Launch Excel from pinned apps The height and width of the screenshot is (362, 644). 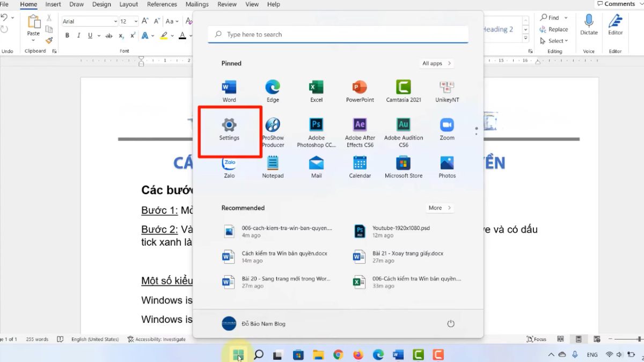pyautogui.click(x=316, y=91)
